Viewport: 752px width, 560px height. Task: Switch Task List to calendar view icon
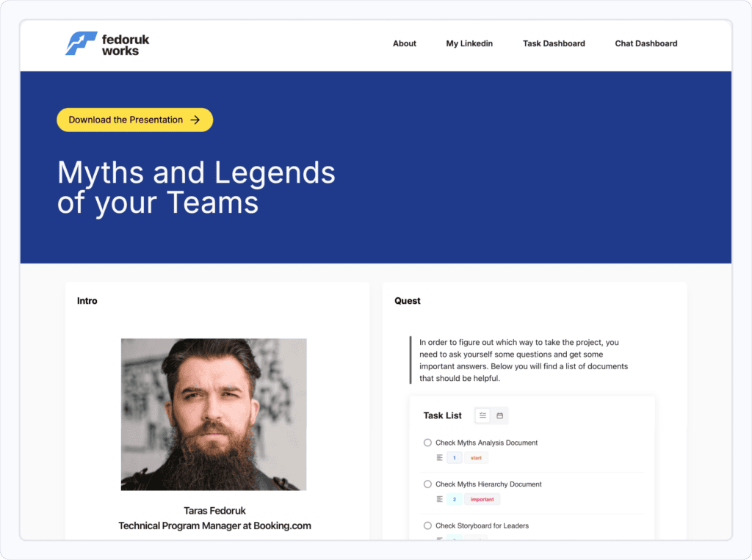500,415
